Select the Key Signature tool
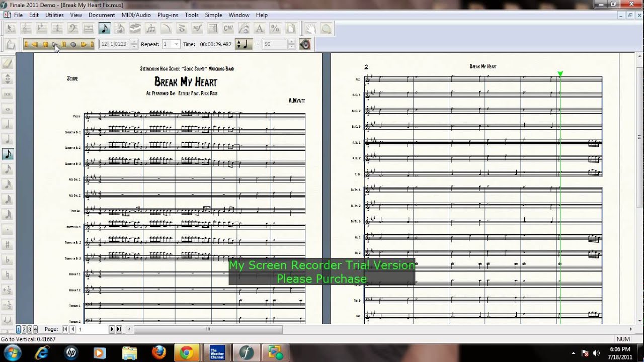The height and width of the screenshot is (362, 644). (41, 28)
